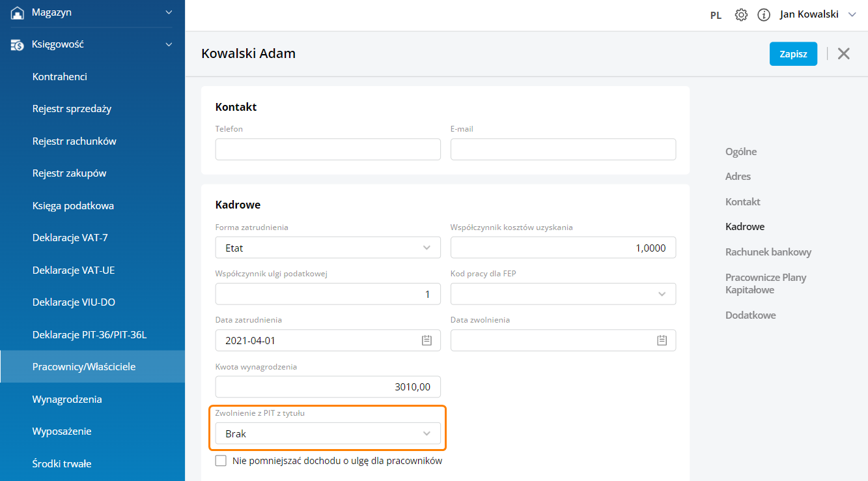Enable Nie pomniejszać dochodu checkbox
868x481 pixels.
(x=221, y=461)
